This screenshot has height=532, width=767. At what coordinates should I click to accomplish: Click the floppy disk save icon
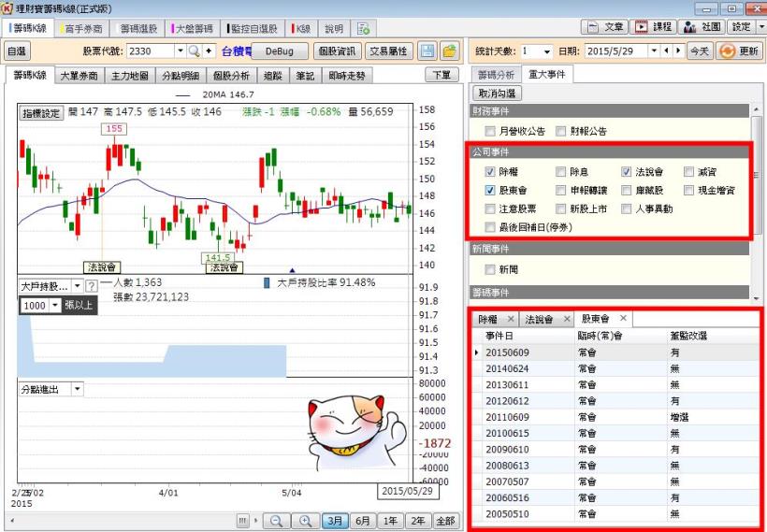[427, 50]
